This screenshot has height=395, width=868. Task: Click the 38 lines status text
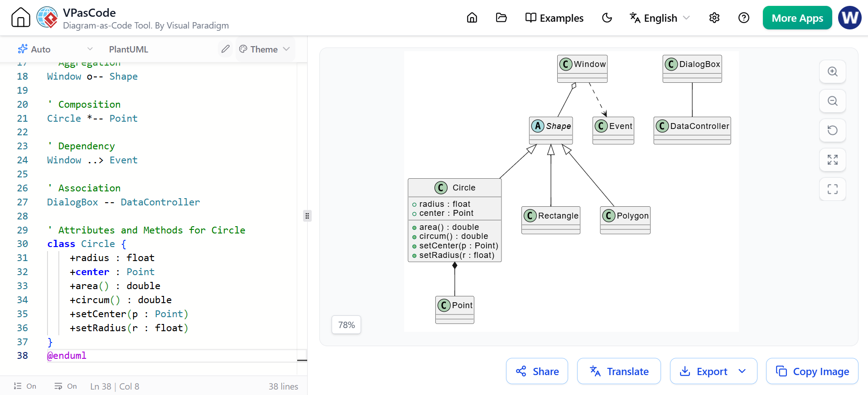click(x=283, y=386)
